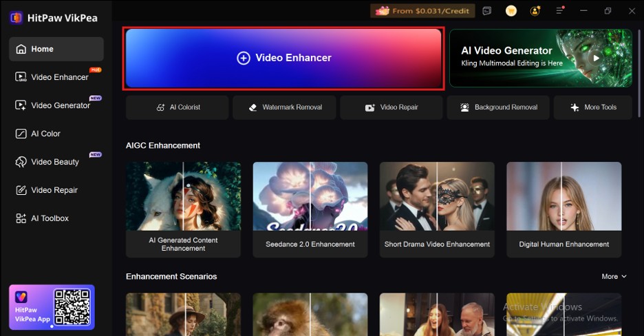This screenshot has width=644, height=336.
Task: Open Video Generator in the sidebar
Action: [56, 105]
